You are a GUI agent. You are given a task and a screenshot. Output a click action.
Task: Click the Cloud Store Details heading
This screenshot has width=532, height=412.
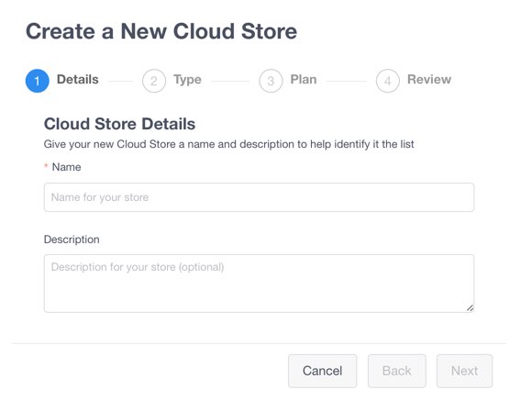120,124
